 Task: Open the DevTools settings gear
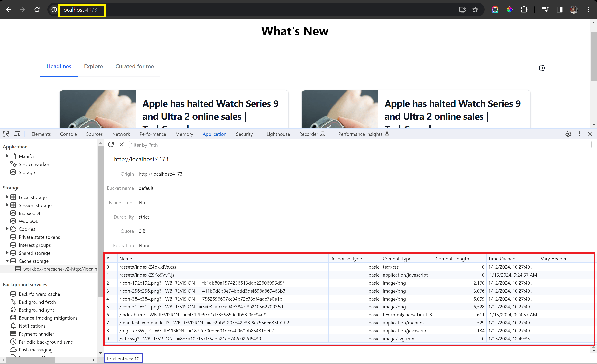568,134
